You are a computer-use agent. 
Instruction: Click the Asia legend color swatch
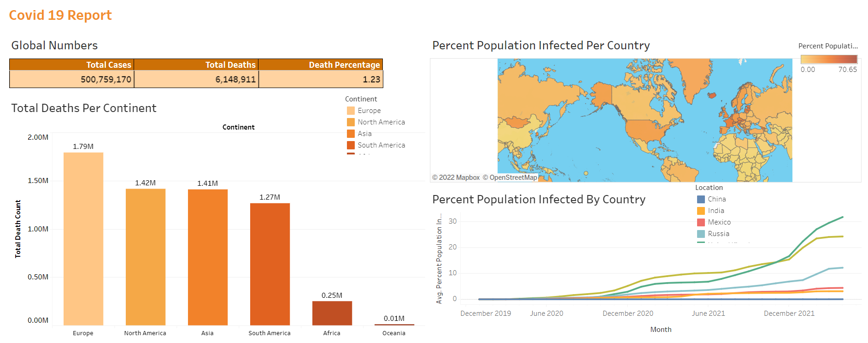click(351, 134)
